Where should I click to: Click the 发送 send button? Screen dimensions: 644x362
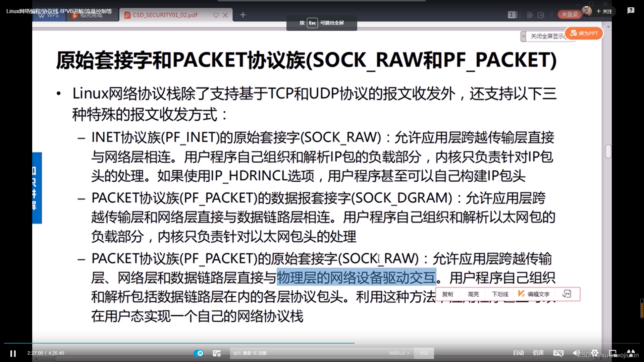[x=424, y=353]
